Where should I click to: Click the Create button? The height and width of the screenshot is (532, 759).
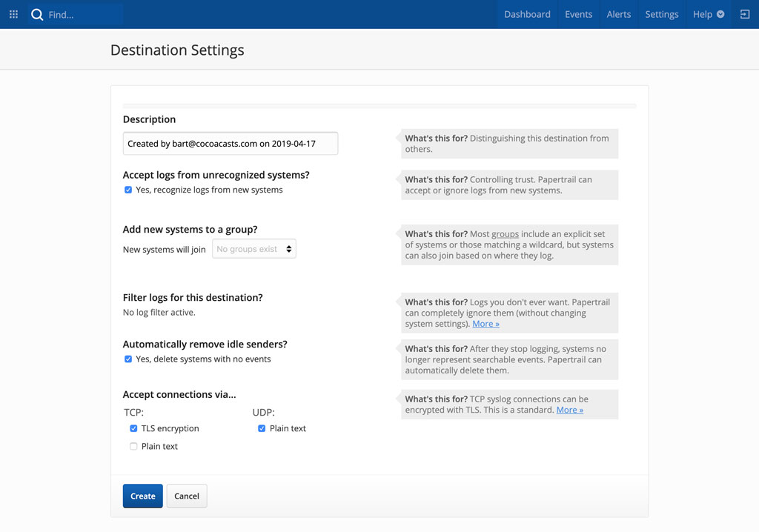click(x=142, y=496)
